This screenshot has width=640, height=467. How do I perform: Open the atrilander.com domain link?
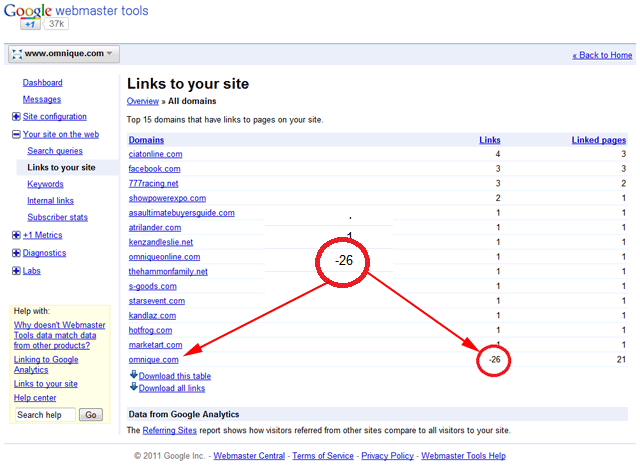pos(155,228)
